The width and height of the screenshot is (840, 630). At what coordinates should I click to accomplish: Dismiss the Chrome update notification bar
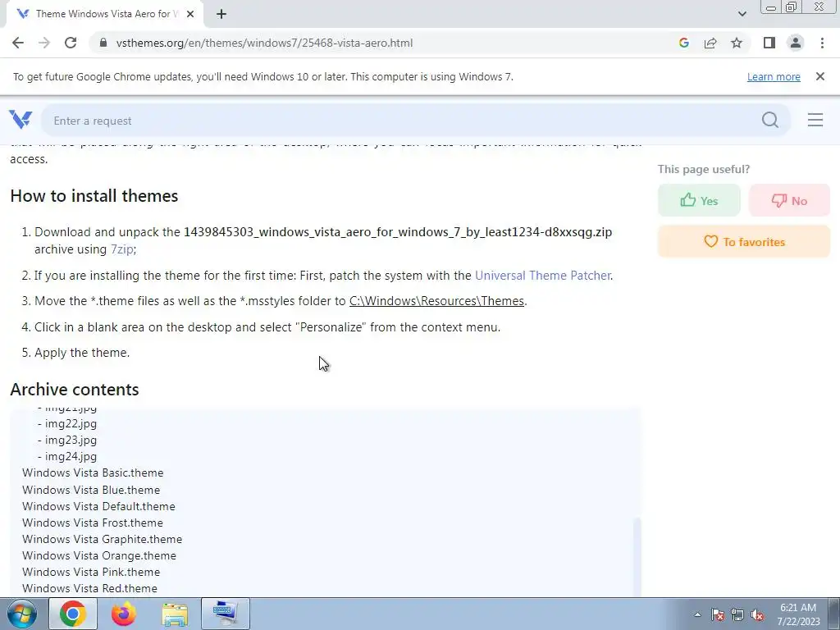pos(820,76)
